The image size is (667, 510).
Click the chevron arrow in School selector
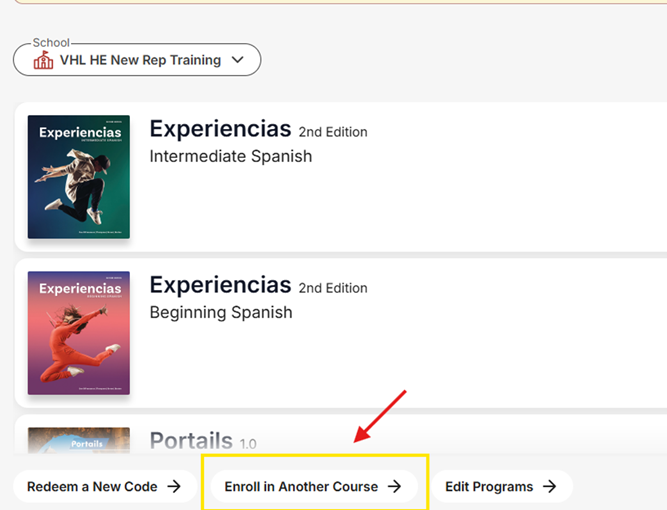[x=238, y=60]
